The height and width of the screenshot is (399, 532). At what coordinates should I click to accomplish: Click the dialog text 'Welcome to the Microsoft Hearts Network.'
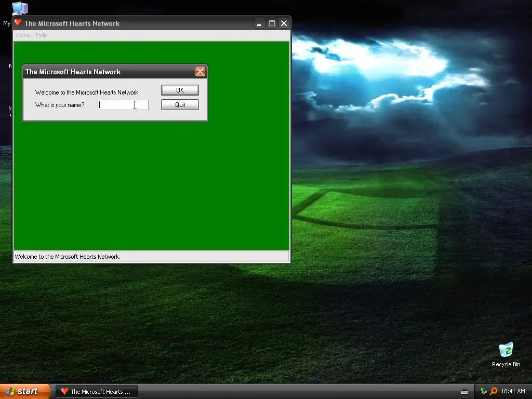[87, 92]
